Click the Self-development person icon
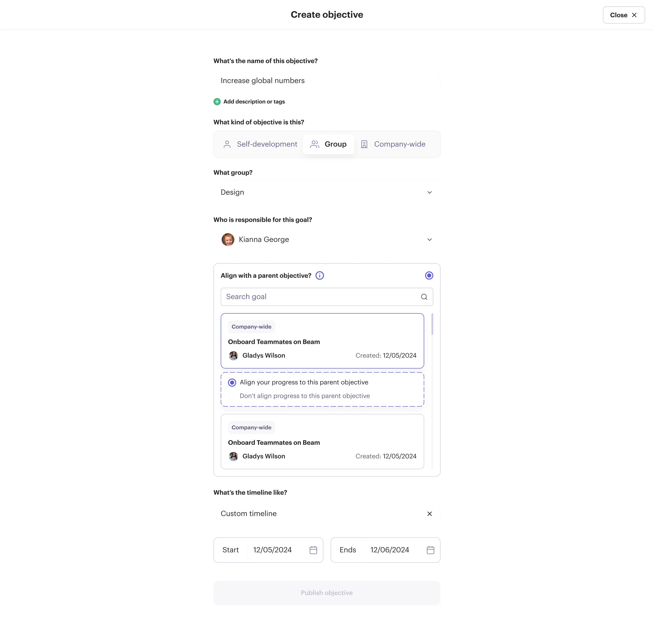 coord(227,144)
